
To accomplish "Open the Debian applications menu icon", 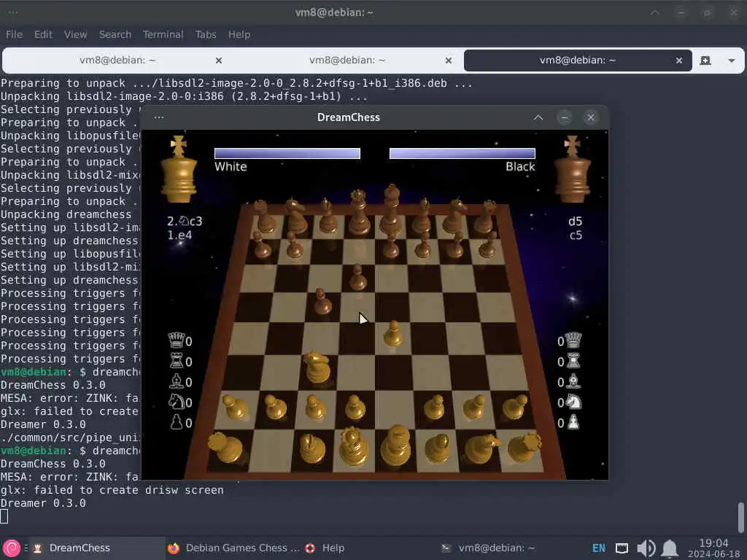I will (x=12, y=548).
